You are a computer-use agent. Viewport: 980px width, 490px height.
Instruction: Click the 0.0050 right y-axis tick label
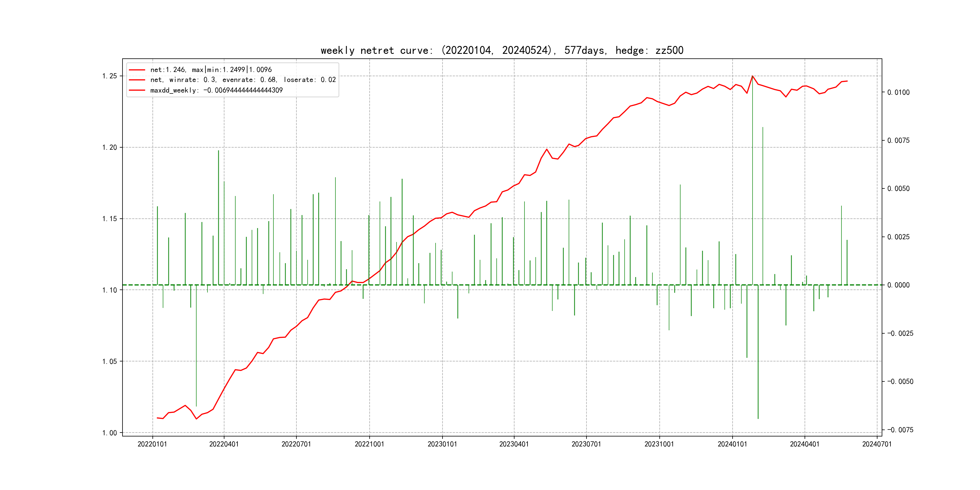point(898,189)
